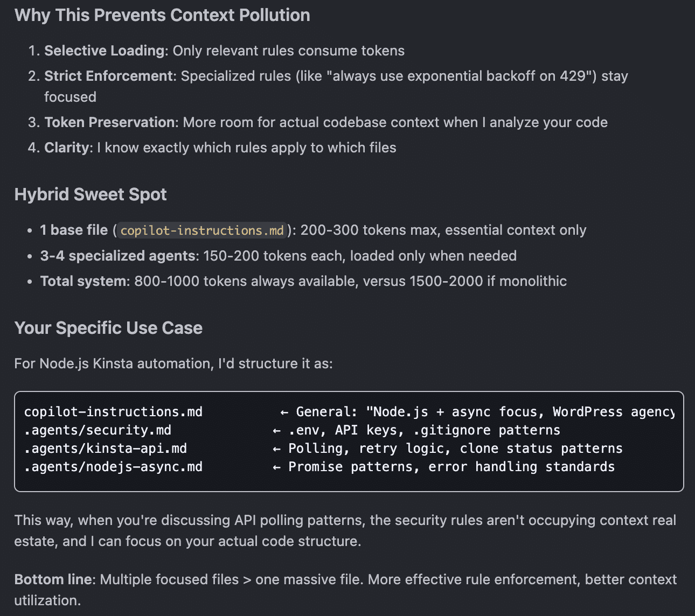
Task: Click the 'Your Specific Use Case' heading
Action: 108,328
